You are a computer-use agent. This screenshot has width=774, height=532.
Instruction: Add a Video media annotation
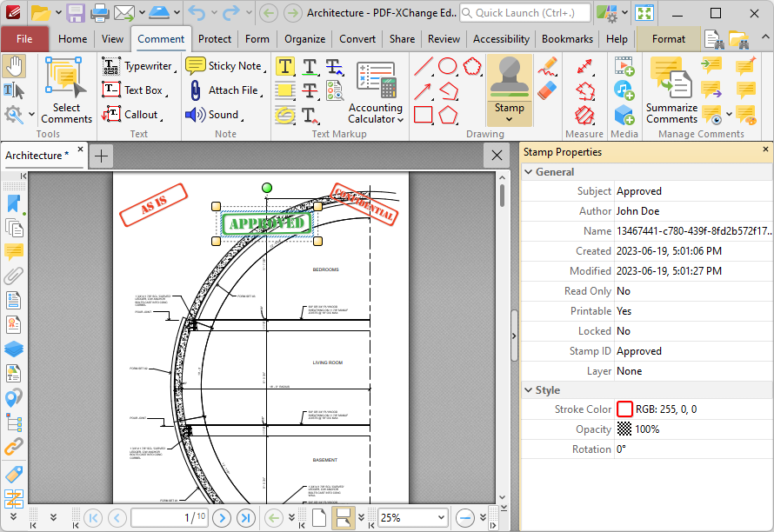(624, 66)
